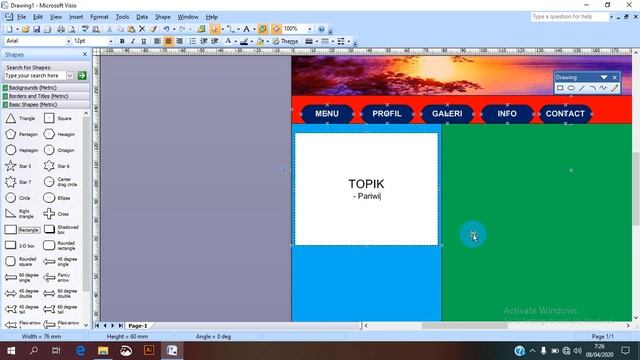Close the Shapes pane
This screenshot has height=360, width=640.
(x=85, y=54)
